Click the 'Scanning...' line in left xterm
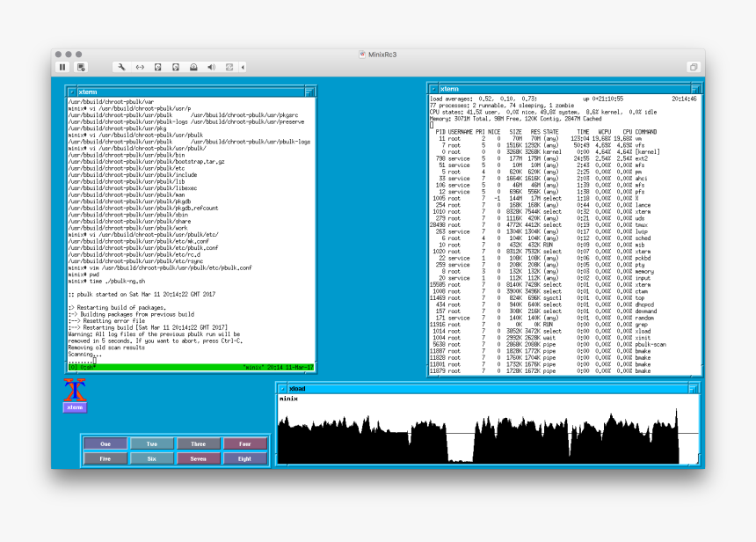Image resolution: width=756 pixels, height=542 pixels. click(x=85, y=355)
